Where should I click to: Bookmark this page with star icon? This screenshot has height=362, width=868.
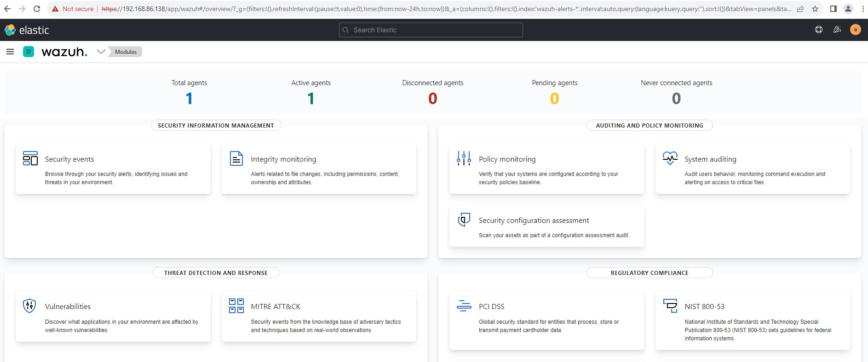click(x=815, y=9)
